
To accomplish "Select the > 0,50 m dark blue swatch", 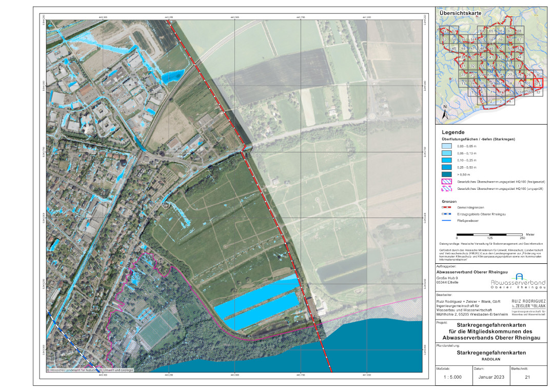I will tap(448, 174).
